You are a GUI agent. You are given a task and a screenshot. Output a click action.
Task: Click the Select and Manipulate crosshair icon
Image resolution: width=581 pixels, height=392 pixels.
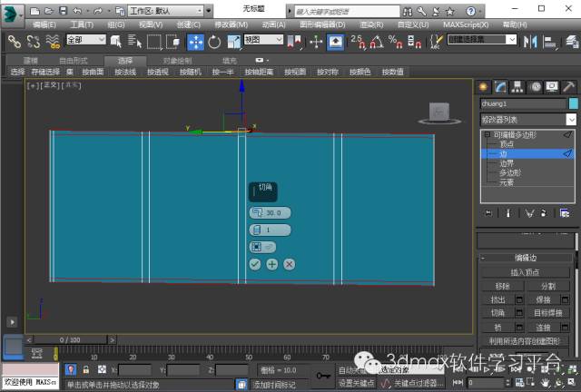pyautogui.click(x=316, y=42)
